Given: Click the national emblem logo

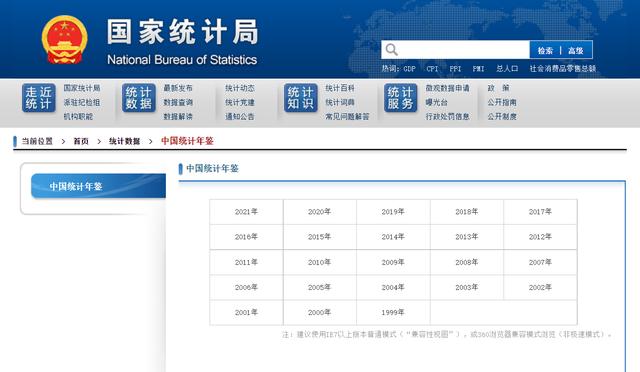Looking at the screenshot, I should click(64, 40).
